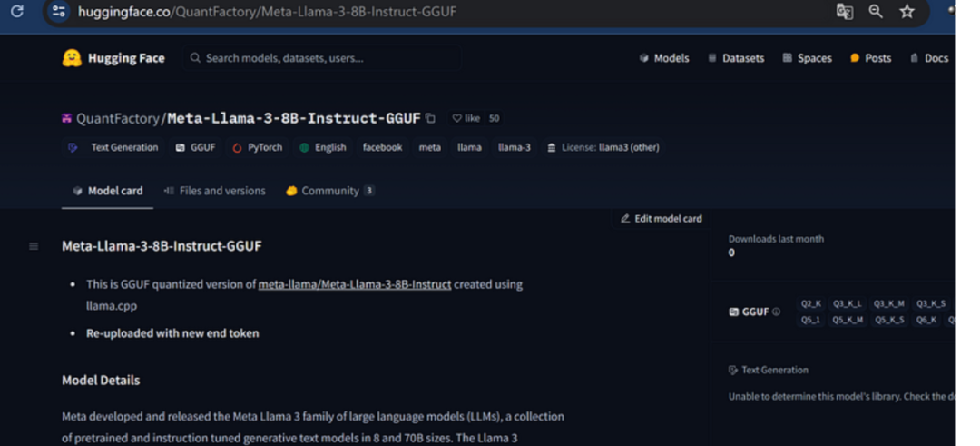Select the PyTorch tag

257,148
